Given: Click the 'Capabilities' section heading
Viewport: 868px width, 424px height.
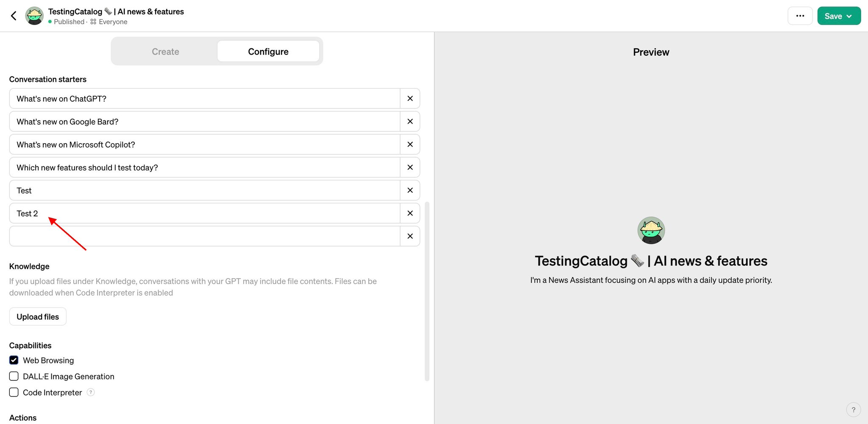Looking at the screenshot, I should pos(30,346).
